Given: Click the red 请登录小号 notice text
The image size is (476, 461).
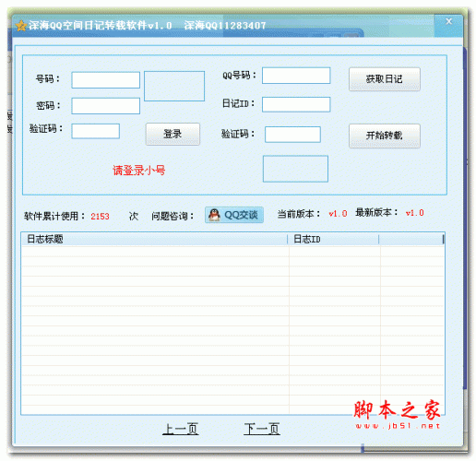Looking at the screenshot, I should coord(139,171).
